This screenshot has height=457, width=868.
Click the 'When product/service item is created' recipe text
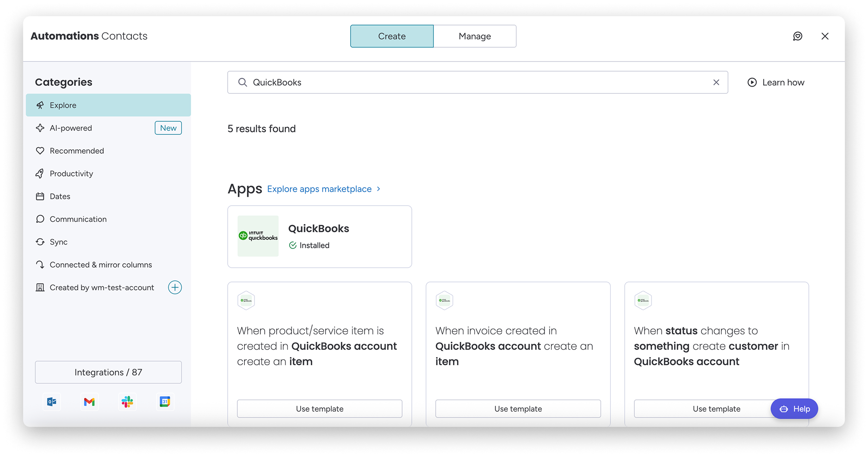pos(317,346)
